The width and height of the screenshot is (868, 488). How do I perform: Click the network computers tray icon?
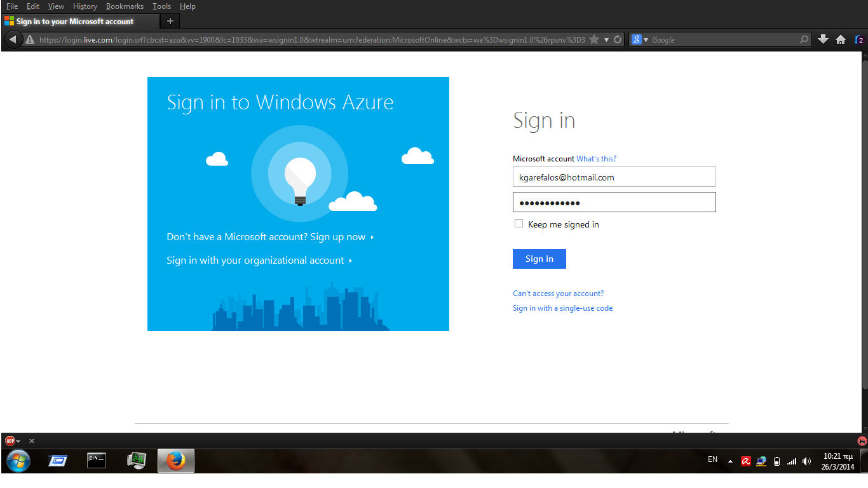tap(761, 461)
